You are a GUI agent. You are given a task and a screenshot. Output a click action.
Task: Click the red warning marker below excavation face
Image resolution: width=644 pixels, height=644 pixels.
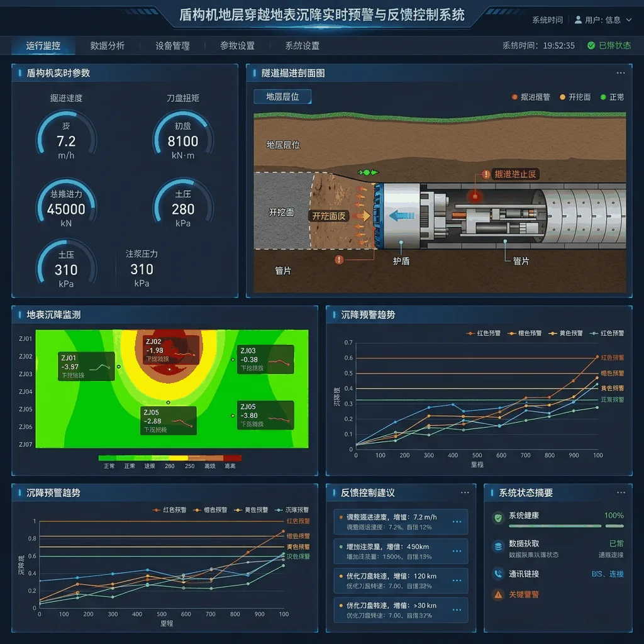[x=339, y=260]
